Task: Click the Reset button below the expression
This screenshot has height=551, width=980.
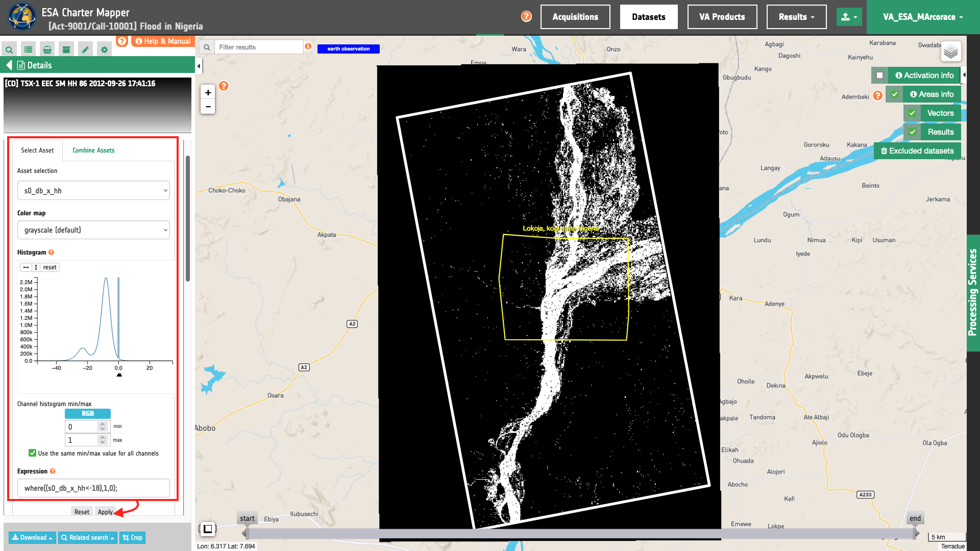Action: click(x=82, y=512)
